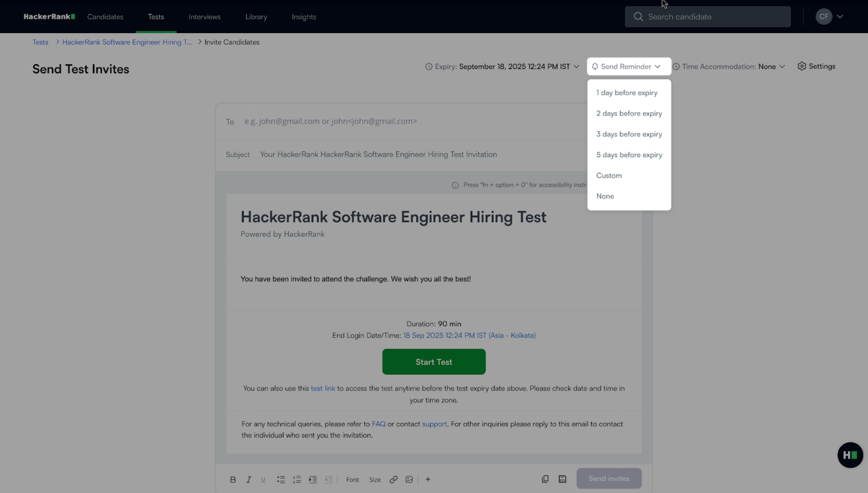Increase indent in the email body

point(312,479)
